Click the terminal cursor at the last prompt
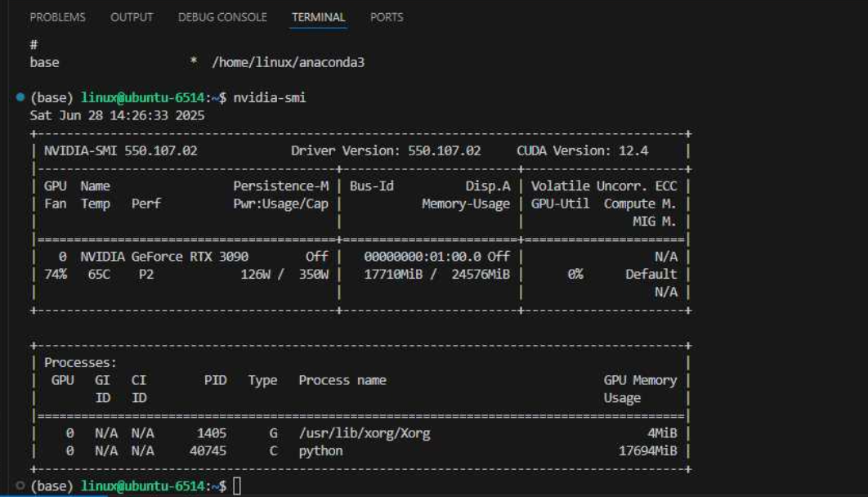Viewport: 868px width, 497px height. [237, 486]
